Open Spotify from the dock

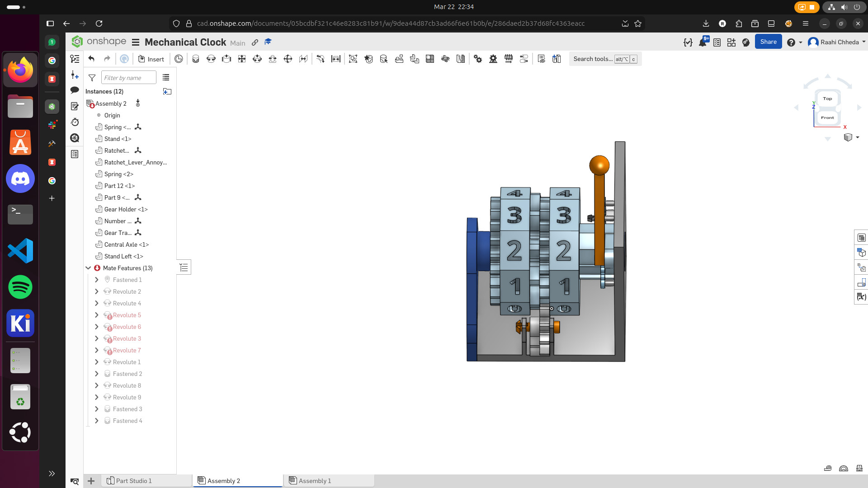[x=20, y=287]
